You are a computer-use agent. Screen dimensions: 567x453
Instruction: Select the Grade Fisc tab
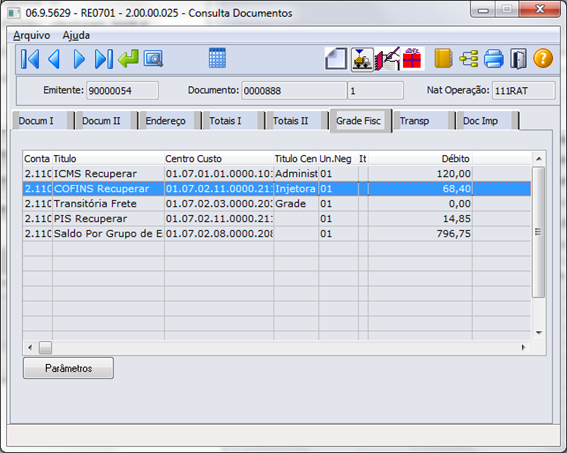point(361,121)
